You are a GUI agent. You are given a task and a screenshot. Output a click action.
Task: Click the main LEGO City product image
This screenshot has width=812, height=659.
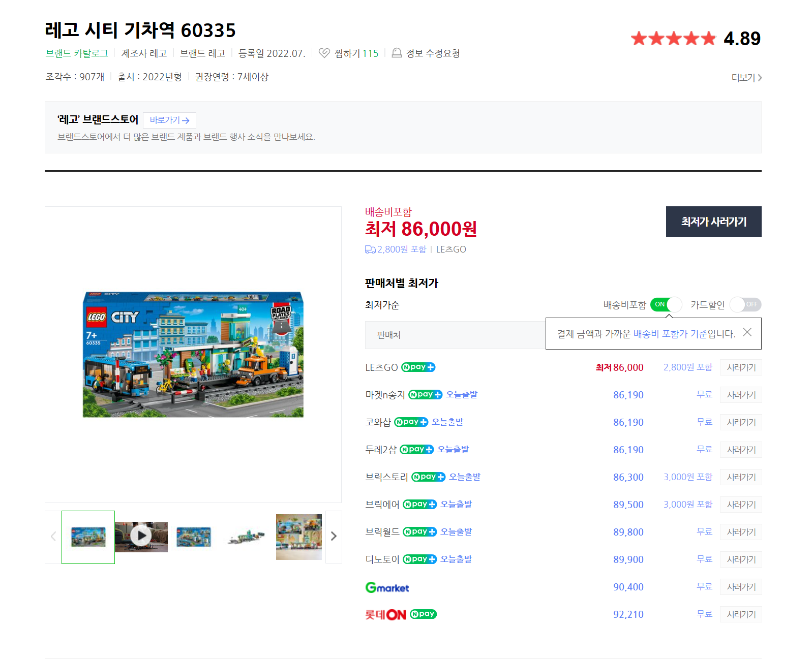[x=193, y=355]
